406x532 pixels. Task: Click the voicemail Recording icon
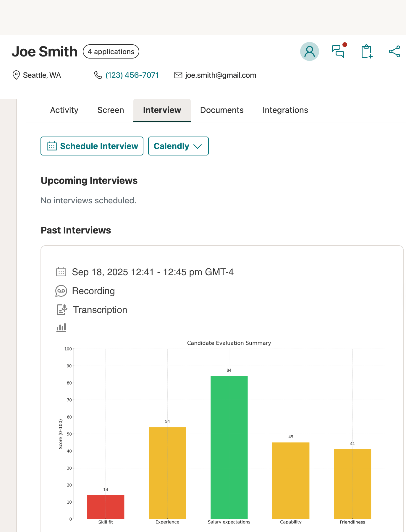pyautogui.click(x=61, y=291)
